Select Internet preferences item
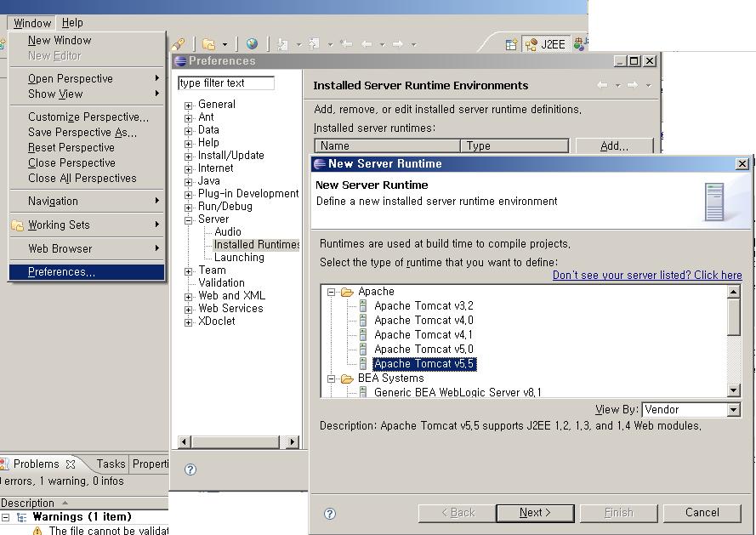Viewport: 756px width, 535px height. pos(215,168)
